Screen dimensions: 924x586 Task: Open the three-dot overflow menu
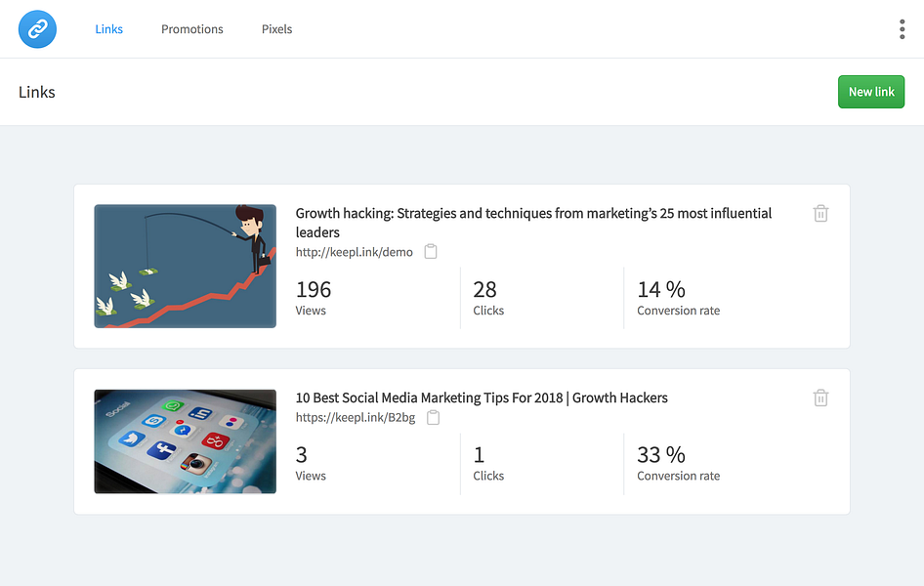click(902, 29)
